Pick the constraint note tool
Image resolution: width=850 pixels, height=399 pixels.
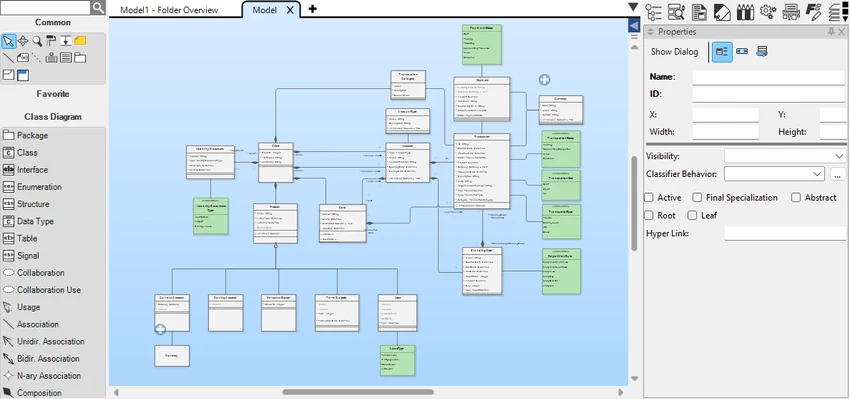[23, 57]
